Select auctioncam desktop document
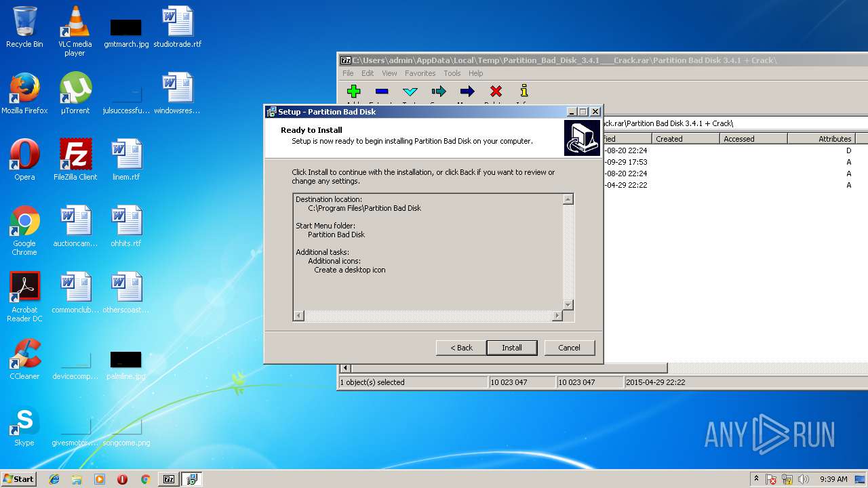 coord(75,226)
